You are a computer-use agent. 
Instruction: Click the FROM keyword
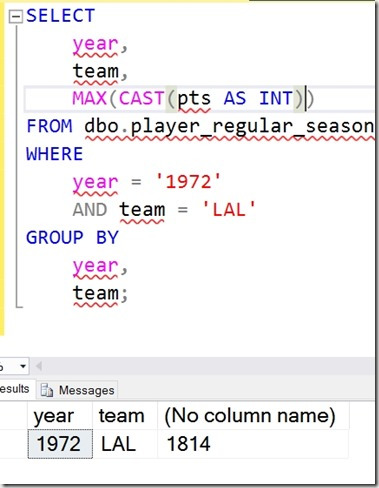[x=49, y=126]
